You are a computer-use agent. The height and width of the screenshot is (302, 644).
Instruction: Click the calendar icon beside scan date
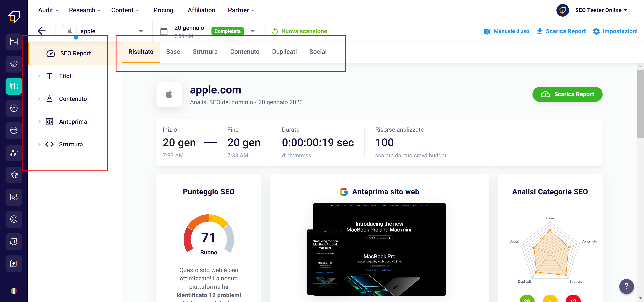click(164, 31)
